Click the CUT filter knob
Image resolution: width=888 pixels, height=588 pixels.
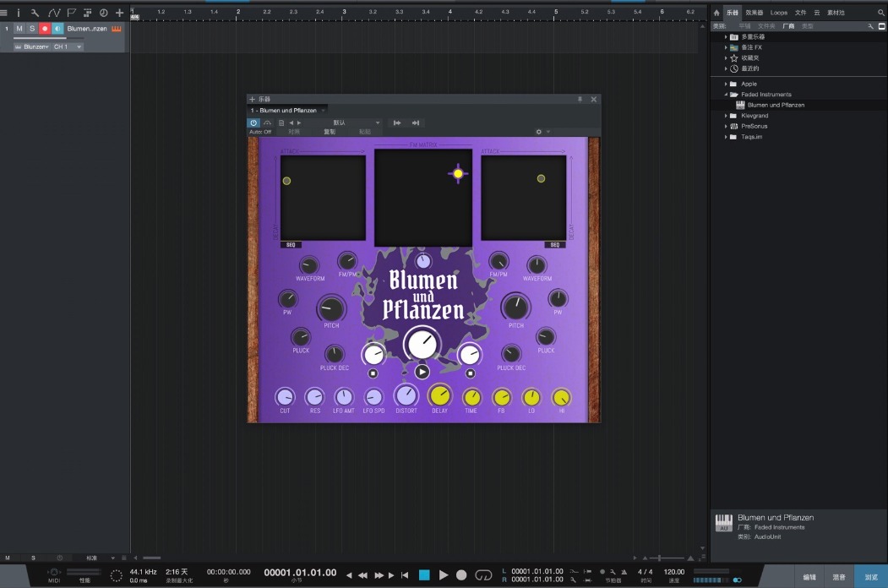click(285, 397)
